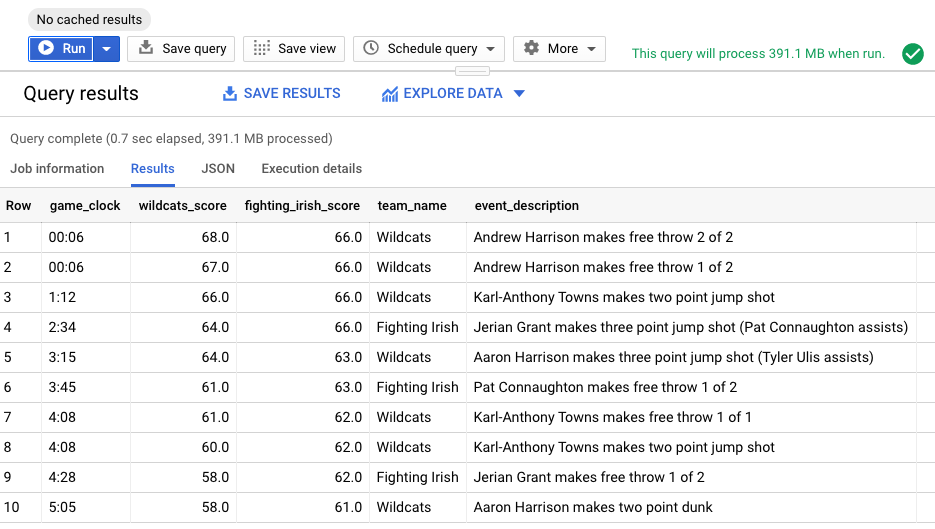Click game clock cell 4:28
Viewport: 935px width, 529px height.
[x=62, y=477]
